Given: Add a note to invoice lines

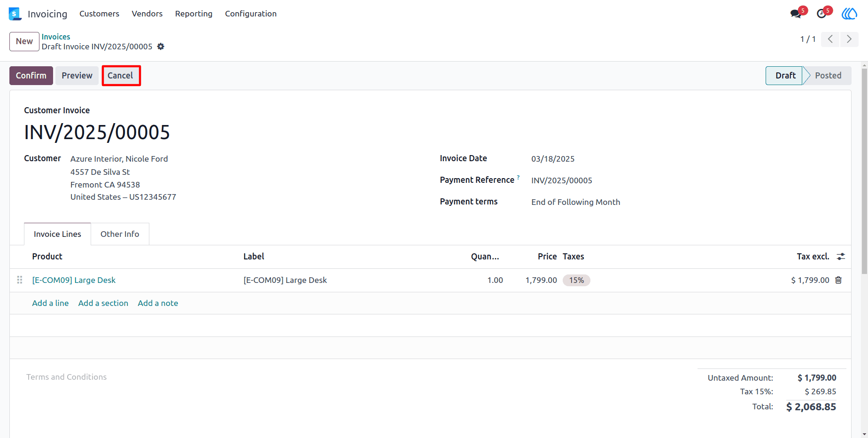Looking at the screenshot, I should [x=158, y=303].
